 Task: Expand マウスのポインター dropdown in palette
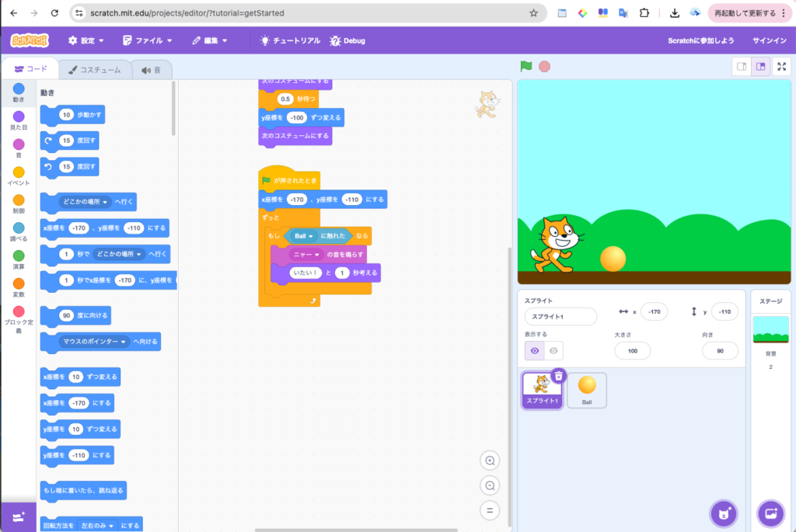click(x=94, y=341)
